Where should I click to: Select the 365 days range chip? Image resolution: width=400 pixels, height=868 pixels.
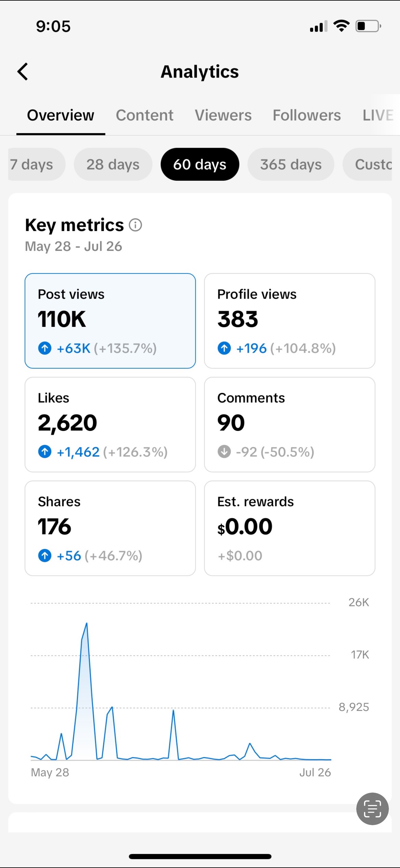coord(291,165)
